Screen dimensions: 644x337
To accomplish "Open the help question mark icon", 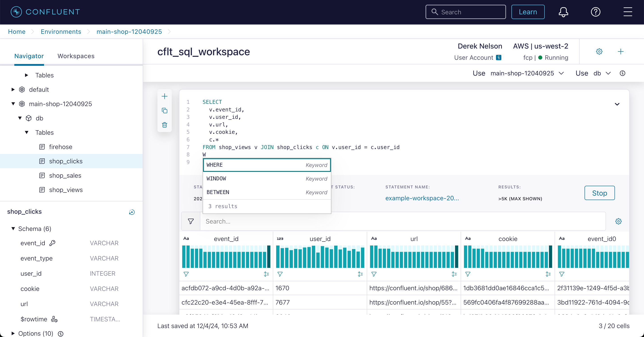I will pyautogui.click(x=595, y=12).
